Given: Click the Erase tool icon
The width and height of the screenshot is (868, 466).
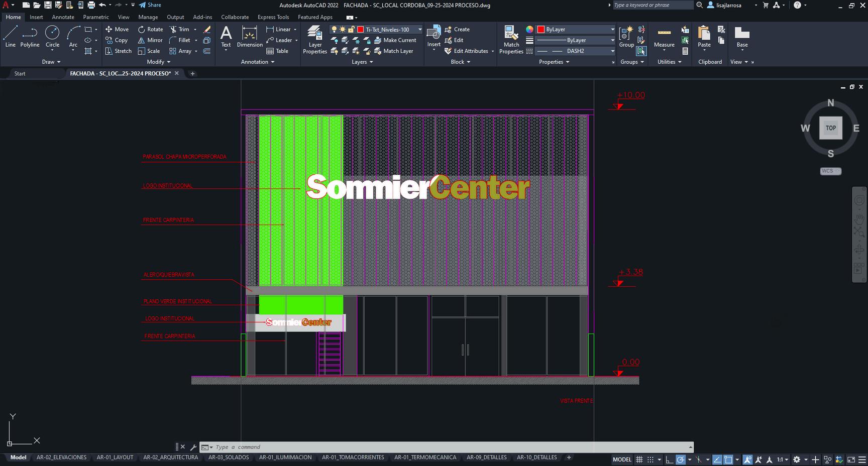Looking at the screenshot, I should (206, 29).
